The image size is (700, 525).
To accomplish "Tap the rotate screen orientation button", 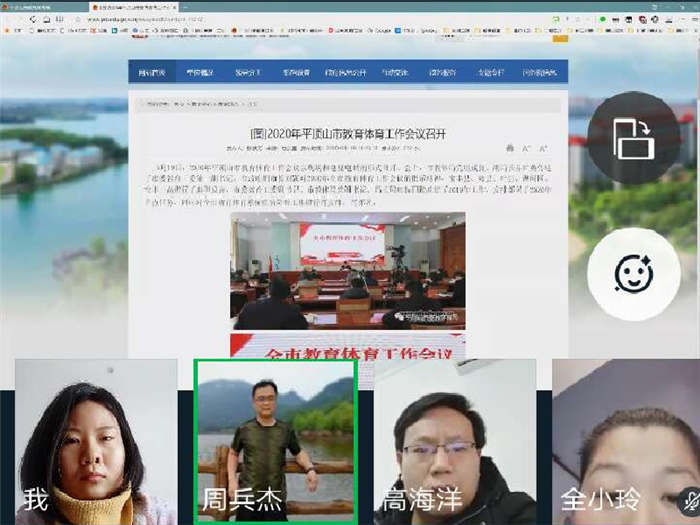I will click(x=633, y=138).
